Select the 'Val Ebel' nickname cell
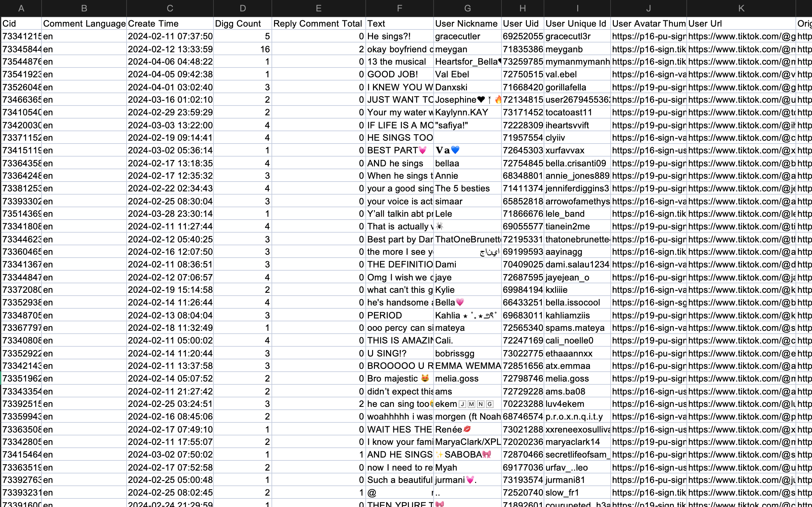812x507 pixels. 467,74
